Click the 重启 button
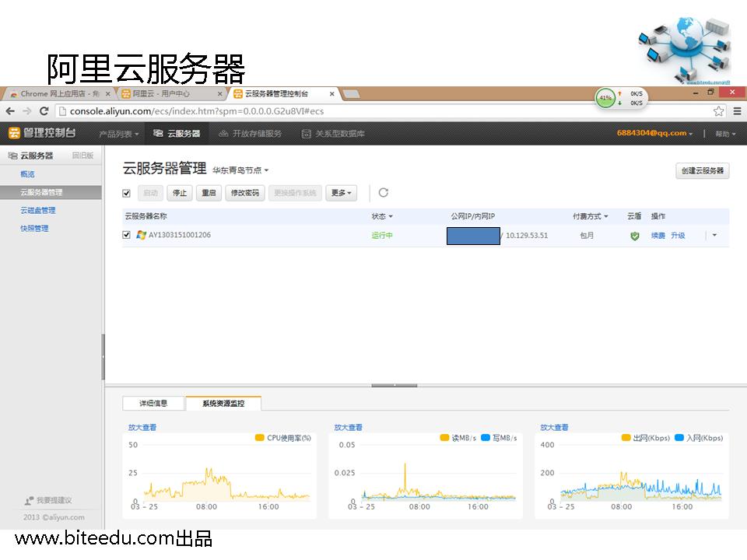 pos(209,193)
